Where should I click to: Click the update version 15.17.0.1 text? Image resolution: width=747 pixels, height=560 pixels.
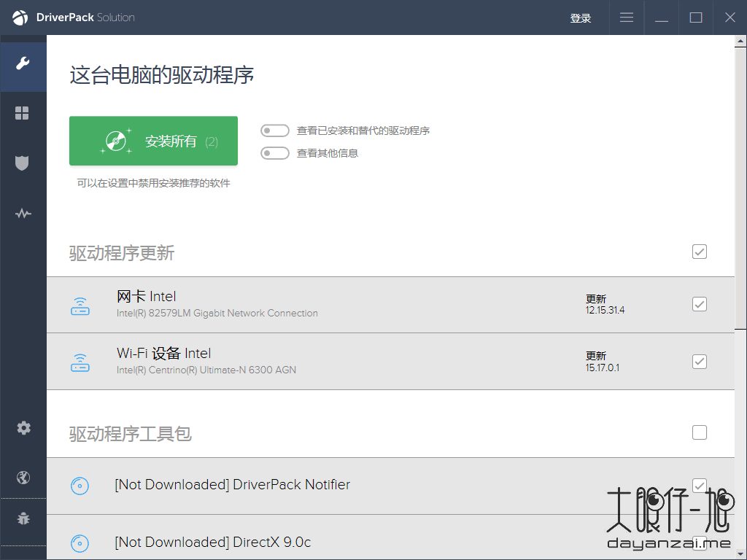(603, 367)
